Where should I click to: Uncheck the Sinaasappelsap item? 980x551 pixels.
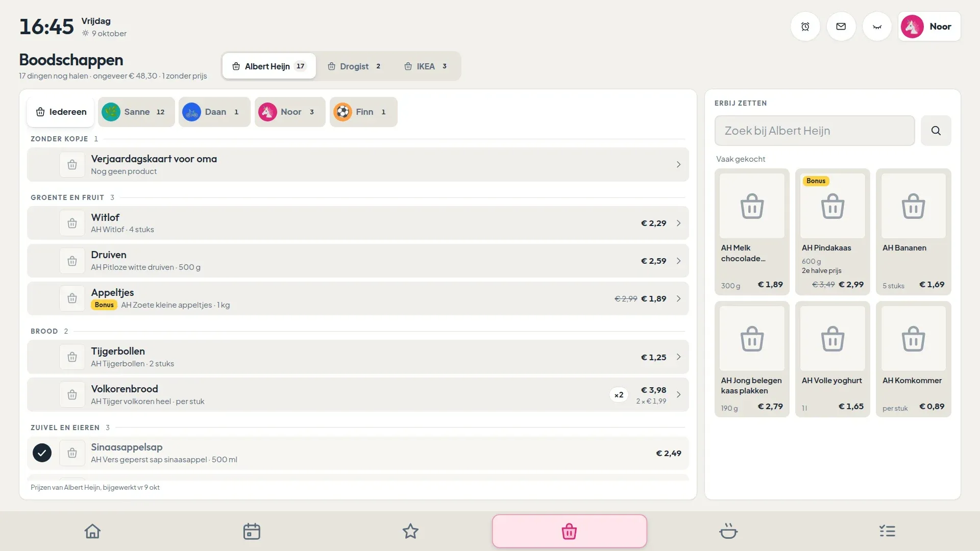[42, 453]
